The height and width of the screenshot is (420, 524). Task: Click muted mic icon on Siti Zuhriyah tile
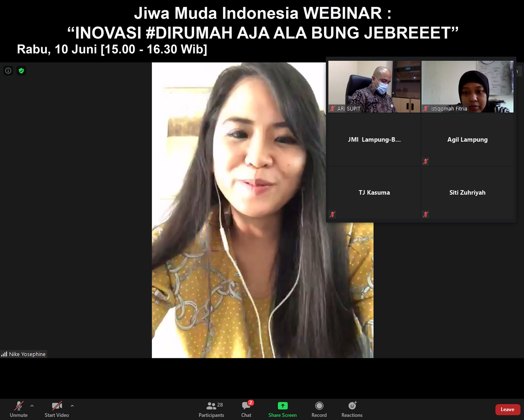pos(425,214)
